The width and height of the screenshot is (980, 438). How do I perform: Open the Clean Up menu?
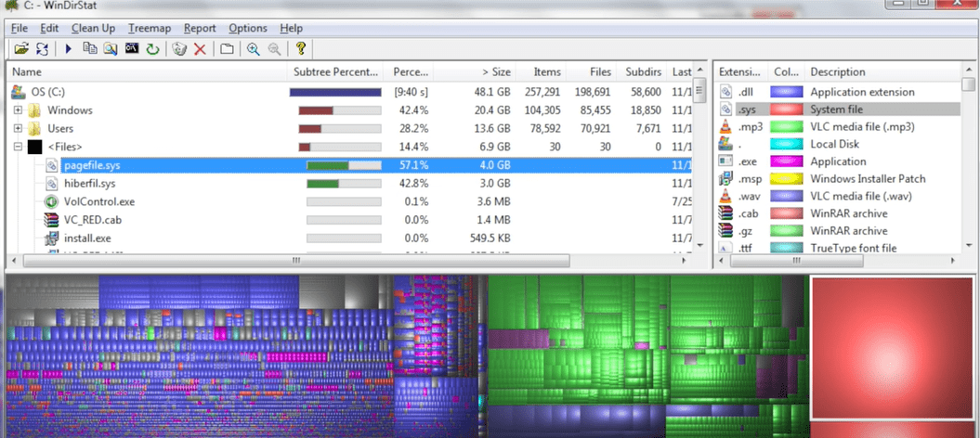tap(93, 29)
